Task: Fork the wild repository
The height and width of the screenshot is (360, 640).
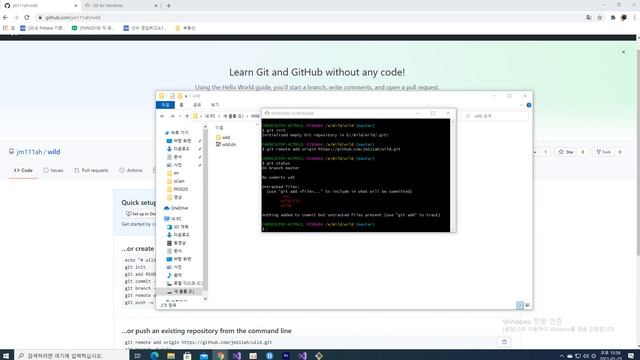Action: pos(603,152)
